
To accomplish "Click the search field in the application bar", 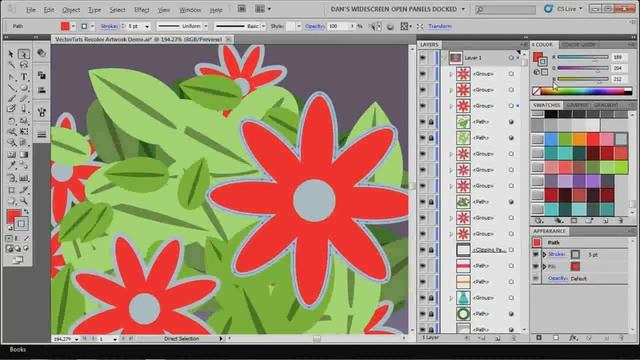I will 505,9.
